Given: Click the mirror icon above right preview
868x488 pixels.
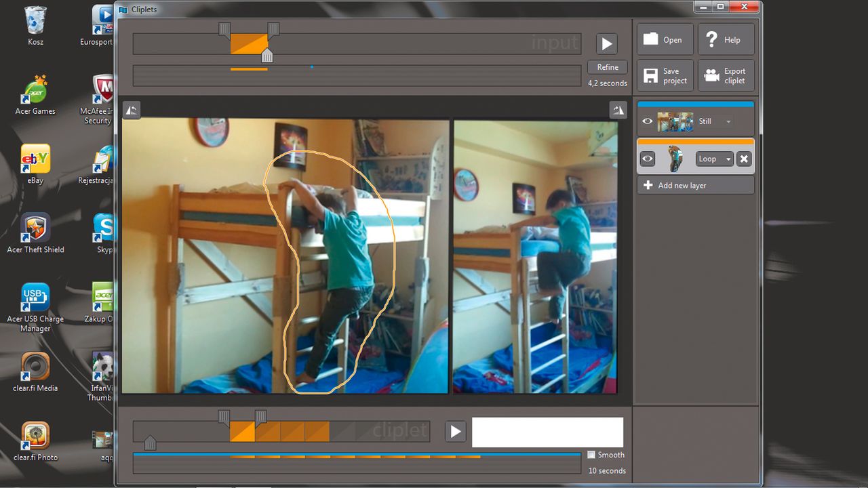Looking at the screenshot, I should (x=618, y=109).
